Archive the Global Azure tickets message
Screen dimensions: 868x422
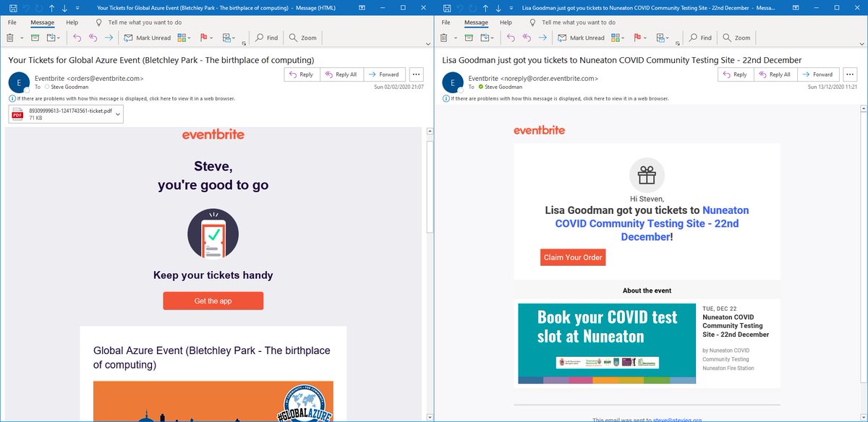coord(35,38)
